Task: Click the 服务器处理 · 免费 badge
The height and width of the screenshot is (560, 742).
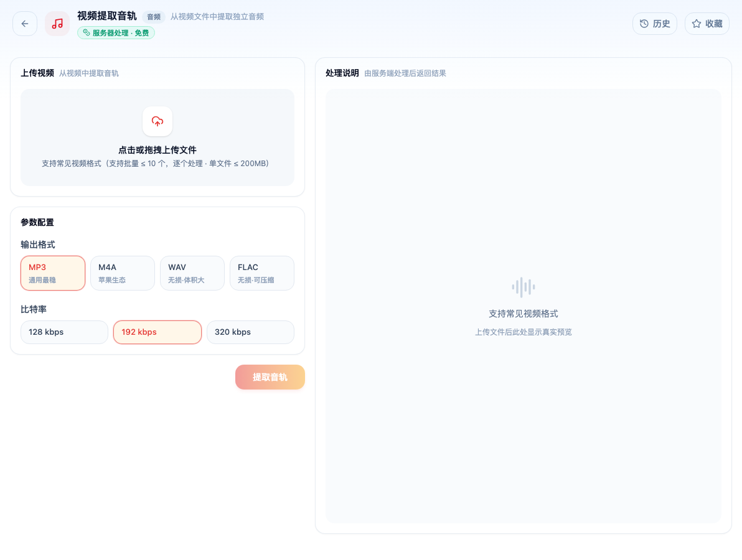Action: (x=116, y=32)
